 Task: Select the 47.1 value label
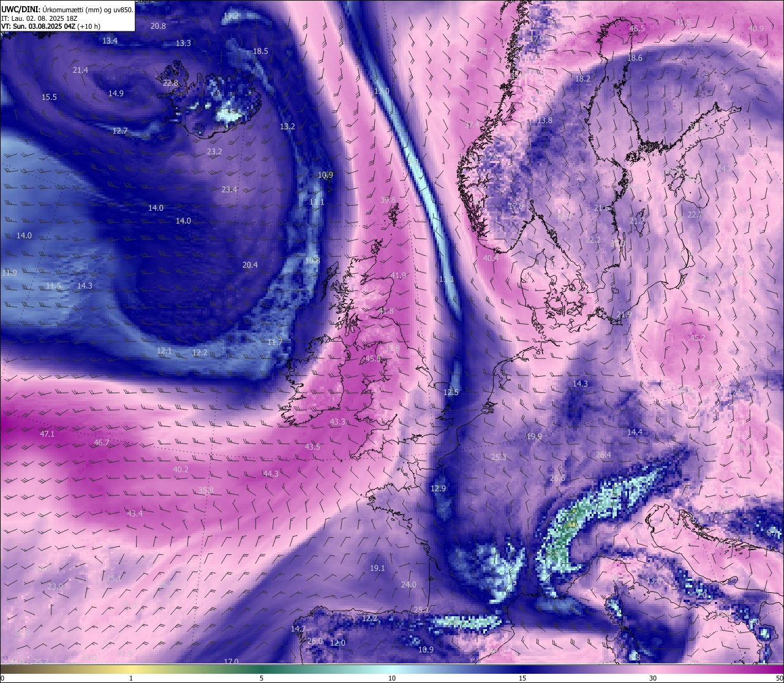47,434
